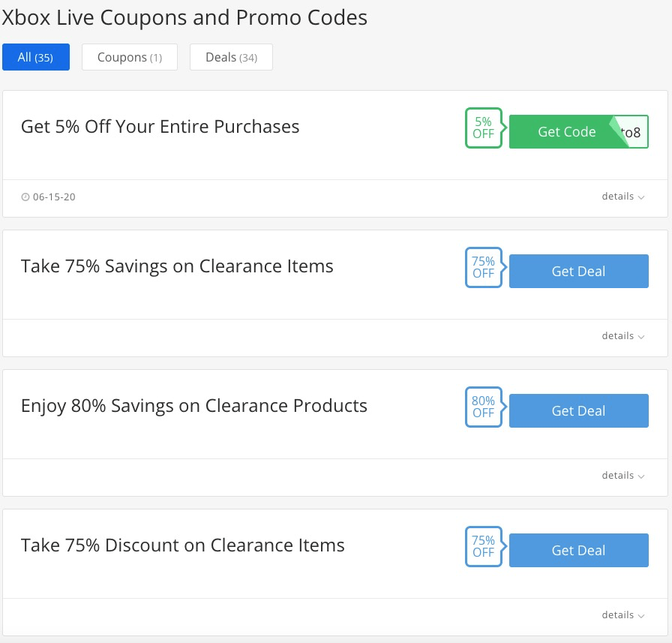Reveal the partially hidden coupon code ending in o8
672x643 pixels.
pos(631,133)
